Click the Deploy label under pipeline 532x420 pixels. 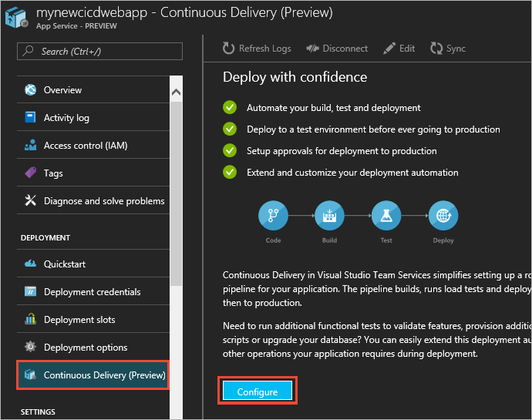[x=443, y=240]
